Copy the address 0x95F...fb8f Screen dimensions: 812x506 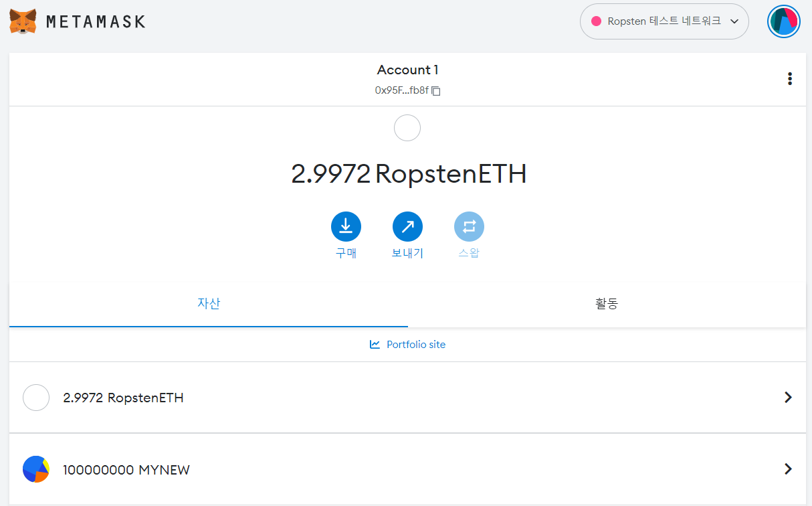click(x=407, y=90)
